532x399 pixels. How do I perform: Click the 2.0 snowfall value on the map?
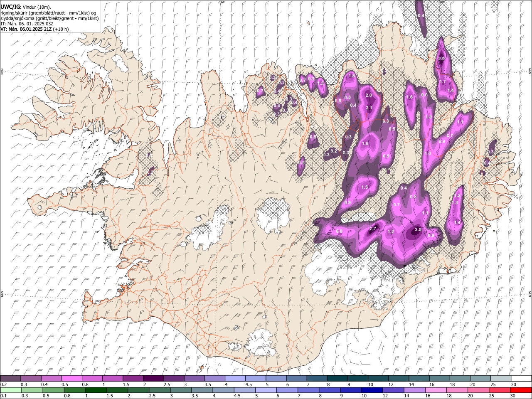pyautogui.click(x=369, y=96)
